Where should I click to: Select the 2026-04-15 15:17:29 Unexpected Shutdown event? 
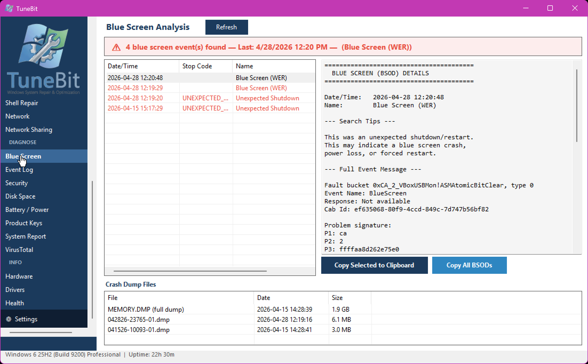pyautogui.click(x=210, y=108)
